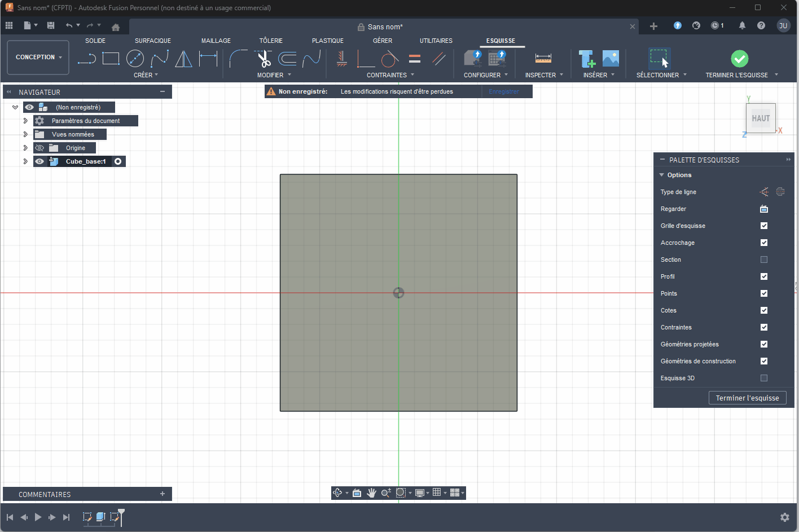Toggle visibility of Cube_base:1
799x532 pixels.
[x=39, y=161]
